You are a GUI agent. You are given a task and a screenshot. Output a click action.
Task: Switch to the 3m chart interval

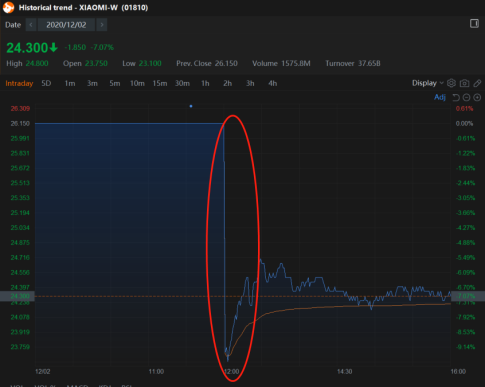92,83
